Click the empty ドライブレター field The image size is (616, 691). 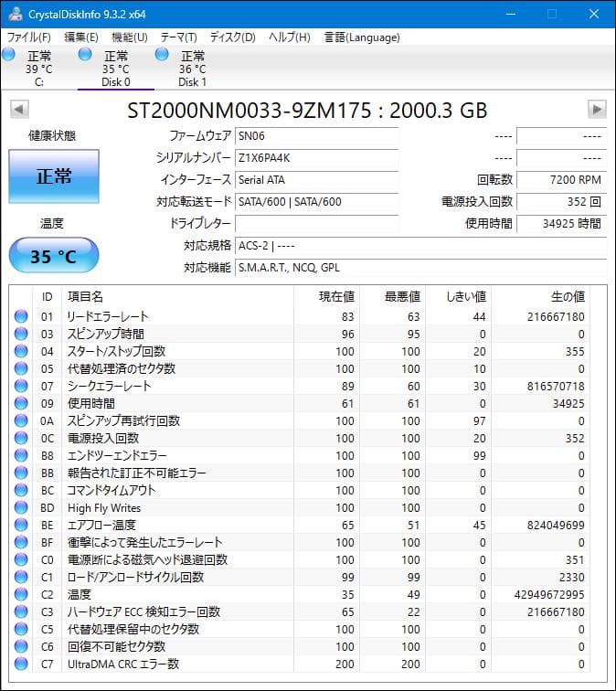[x=317, y=223]
